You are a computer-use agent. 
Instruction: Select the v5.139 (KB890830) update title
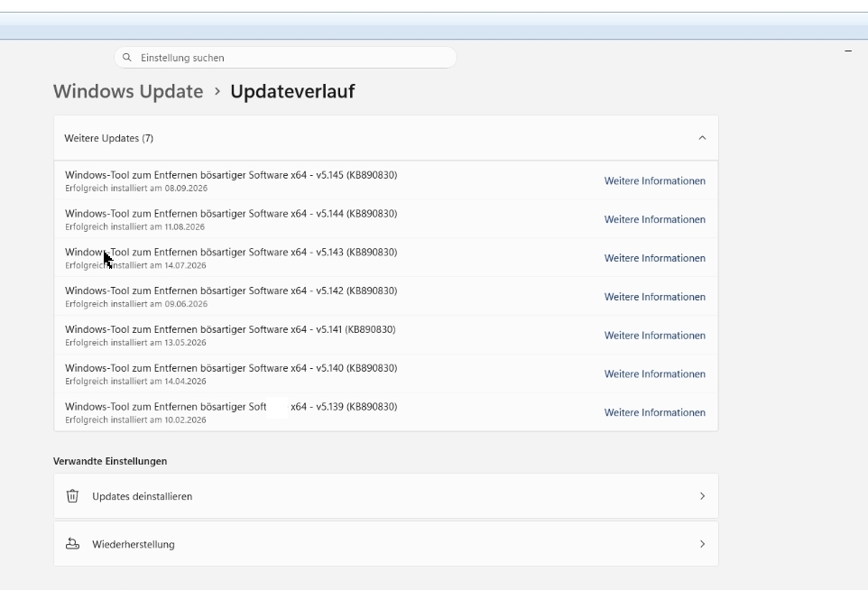(231, 407)
